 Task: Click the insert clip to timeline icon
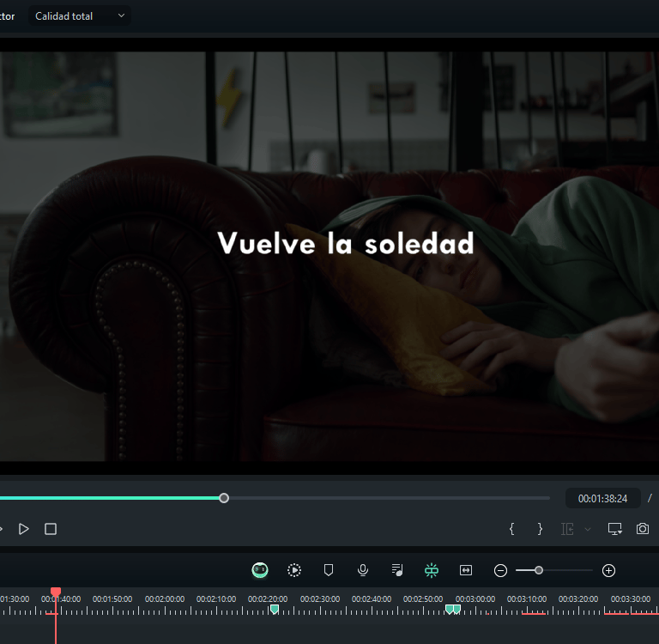coord(567,529)
